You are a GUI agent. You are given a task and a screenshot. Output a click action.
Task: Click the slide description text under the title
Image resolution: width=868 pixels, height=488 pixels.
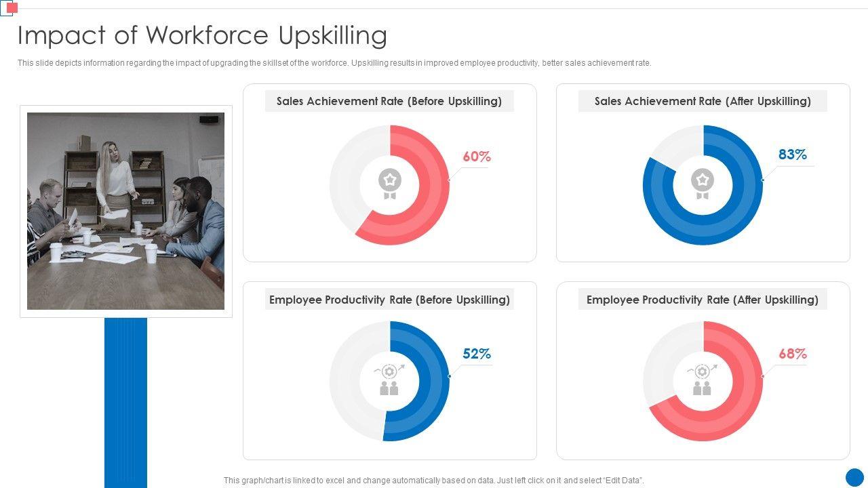click(x=334, y=63)
